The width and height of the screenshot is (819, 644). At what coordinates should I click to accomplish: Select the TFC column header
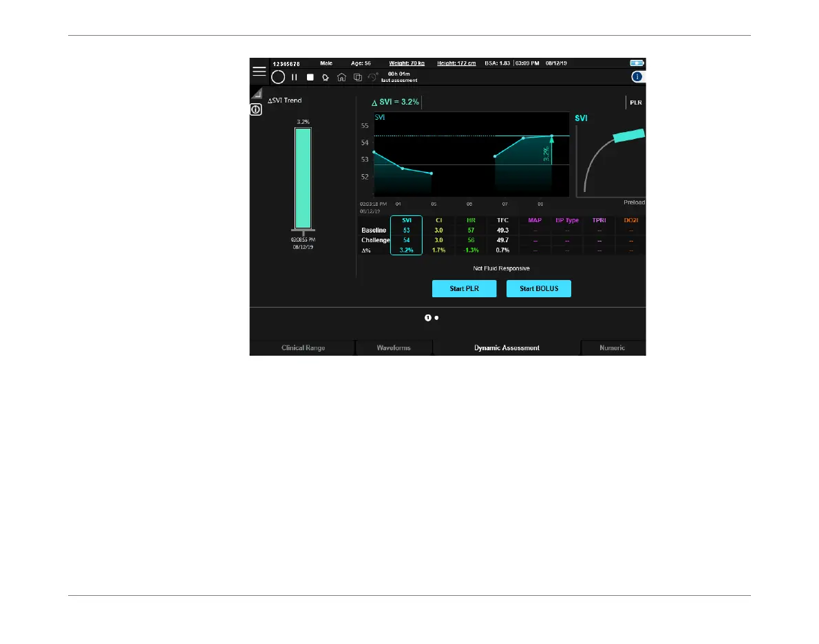click(x=502, y=220)
